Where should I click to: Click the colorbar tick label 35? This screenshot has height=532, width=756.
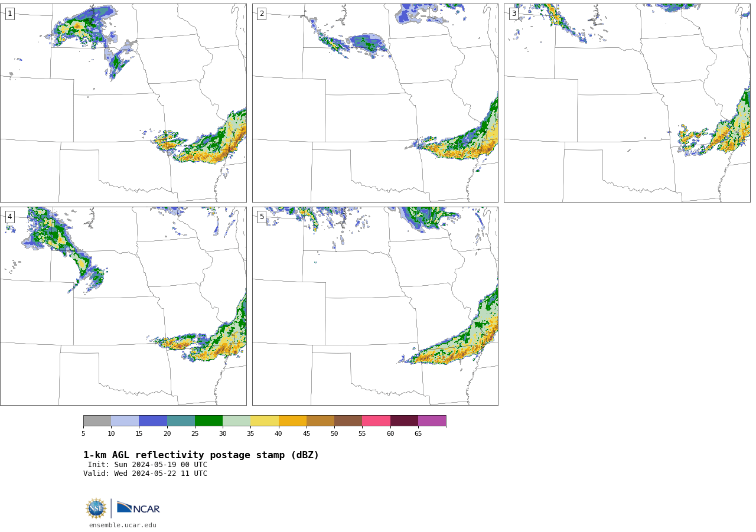tap(250, 434)
